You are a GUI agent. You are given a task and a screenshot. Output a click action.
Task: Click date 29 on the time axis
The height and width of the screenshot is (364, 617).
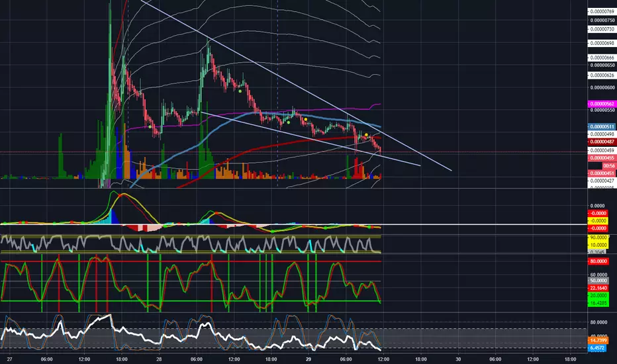pyautogui.click(x=308, y=359)
